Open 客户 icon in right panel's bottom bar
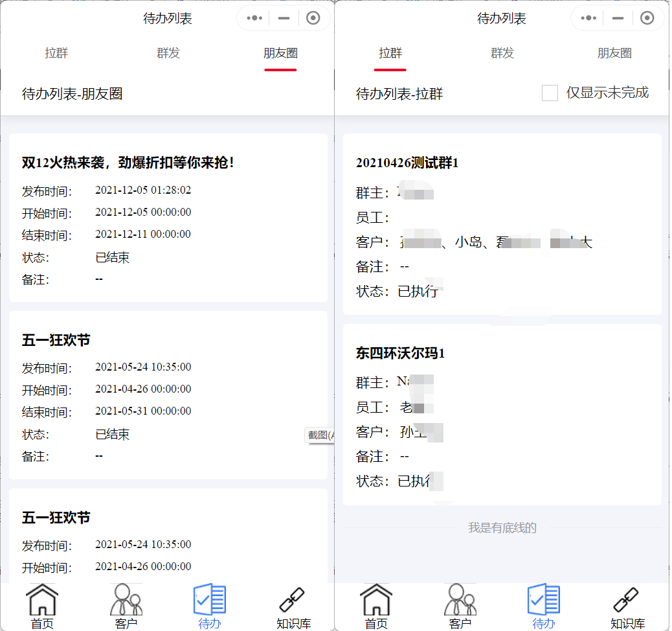This screenshot has height=631, width=672. [460, 606]
